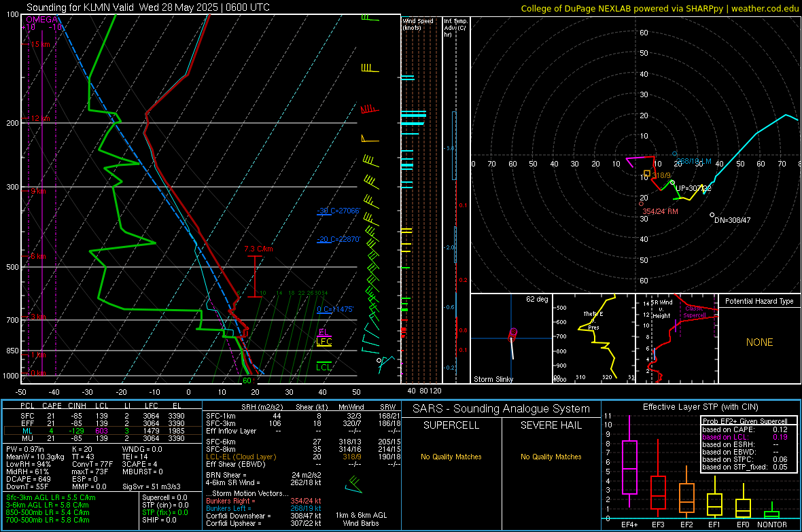Click the 'Storm Slinky' label
The width and height of the screenshot is (802, 532).
point(493,379)
